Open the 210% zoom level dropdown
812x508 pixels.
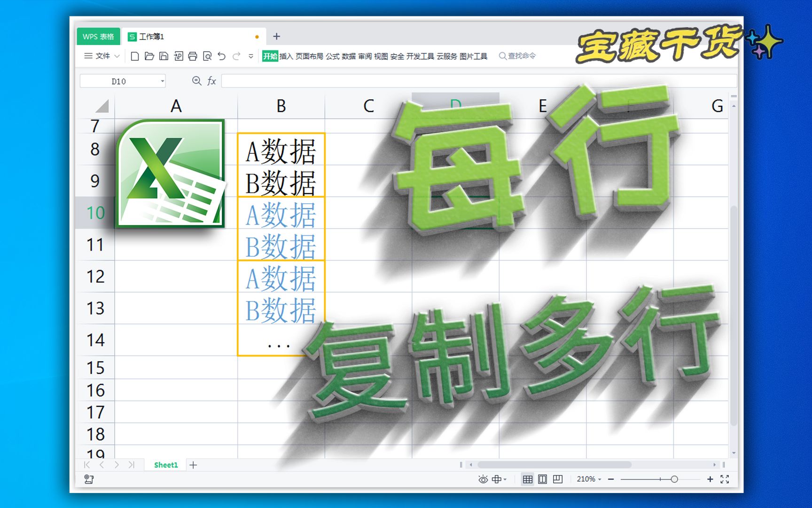(x=589, y=479)
